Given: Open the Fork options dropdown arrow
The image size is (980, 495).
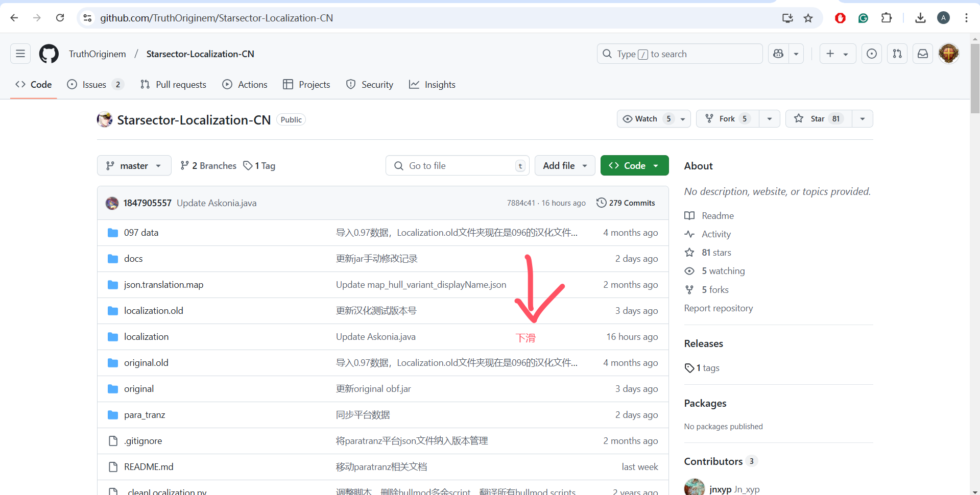Looking at the screenshot, I should pyautogui.click(x=770, y=119).
